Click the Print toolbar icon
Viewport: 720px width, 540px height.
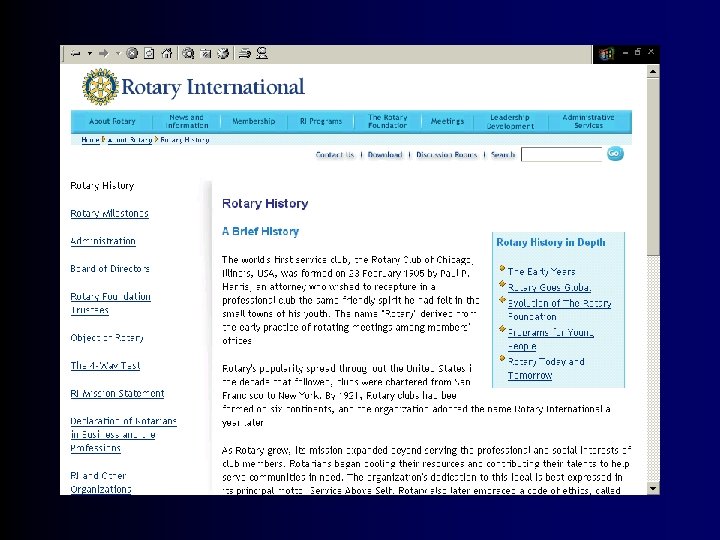tap(245, 54)
